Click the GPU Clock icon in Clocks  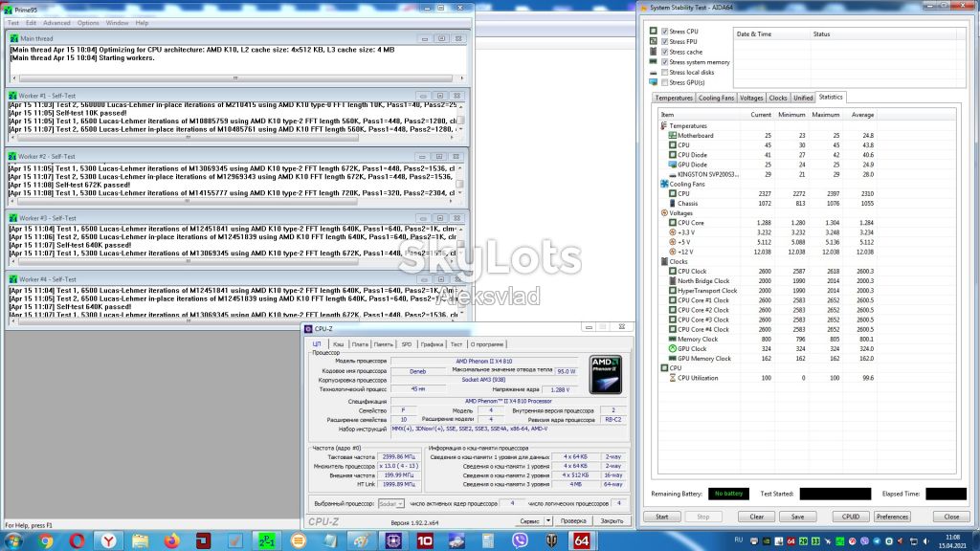pyautogui.click(x=673, y=348)
